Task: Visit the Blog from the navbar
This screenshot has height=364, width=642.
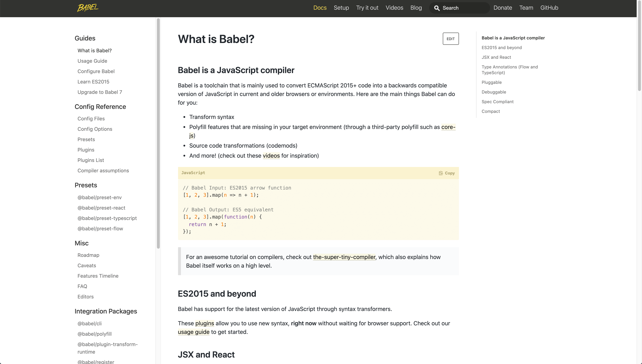Action: (x=416, y=8)
